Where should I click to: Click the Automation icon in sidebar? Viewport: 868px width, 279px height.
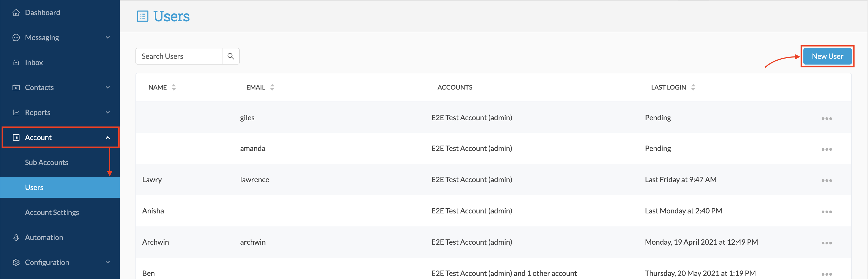tap(16, 237)
